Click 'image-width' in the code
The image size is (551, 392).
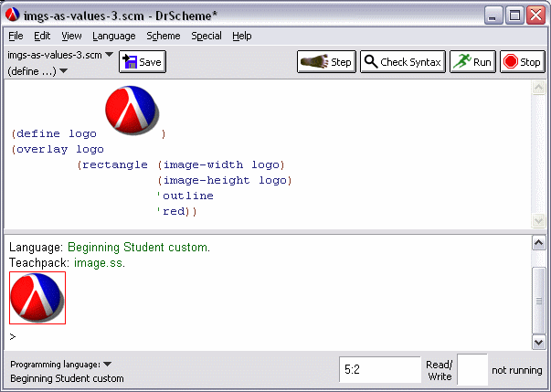coord(203,164)
